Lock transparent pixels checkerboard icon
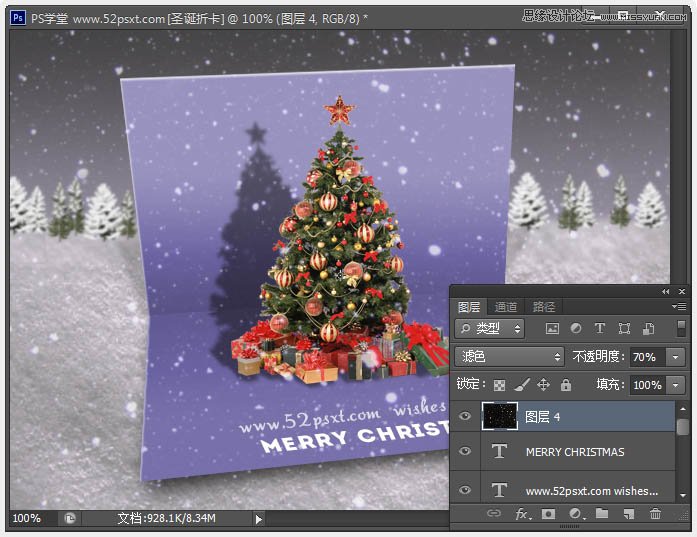697x537 pixels. (499, 385)
